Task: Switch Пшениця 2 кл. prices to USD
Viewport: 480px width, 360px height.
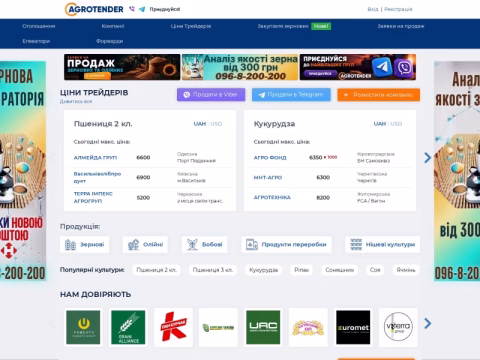Action: tap(216, 124)
